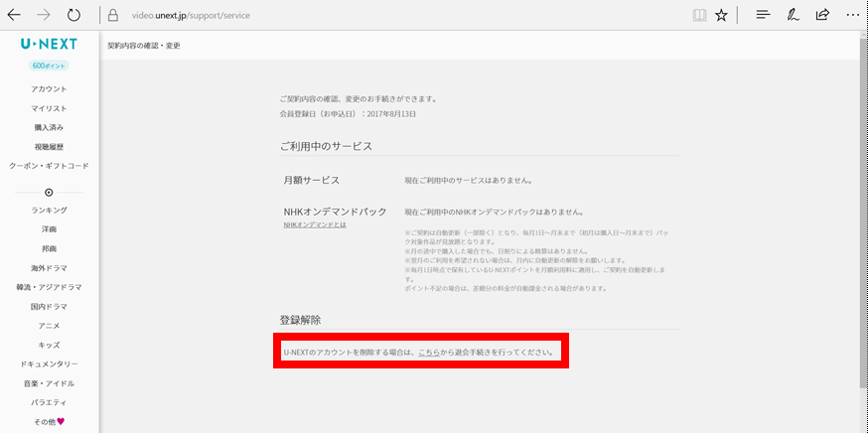Viewport: 868px width, 433px height.
Task: Click the address bar URL field
Action: (191, 16)
